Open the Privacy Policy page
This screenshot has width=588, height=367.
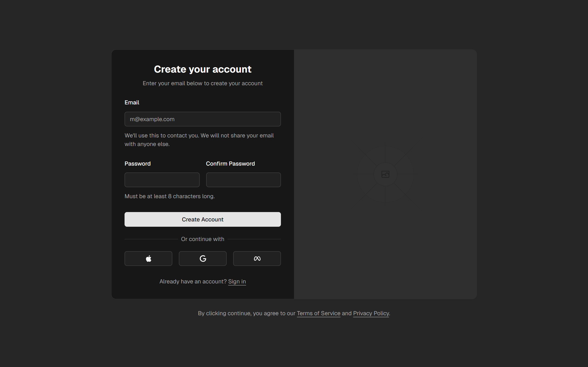(x=371, y=313)
